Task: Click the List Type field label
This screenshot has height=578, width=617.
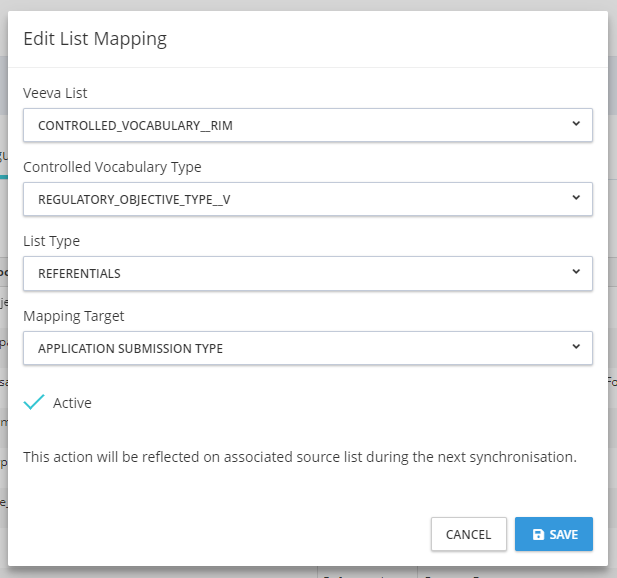Action: [52, 241]
